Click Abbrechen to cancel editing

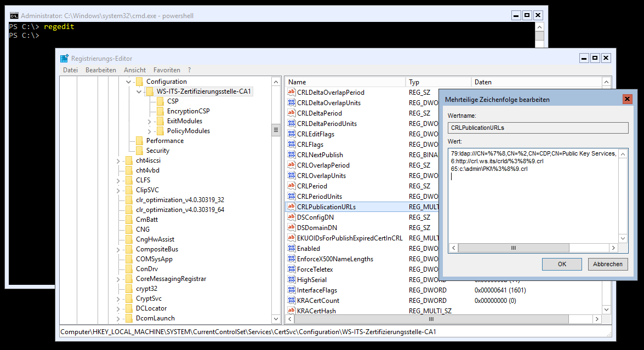coord(607,264)
